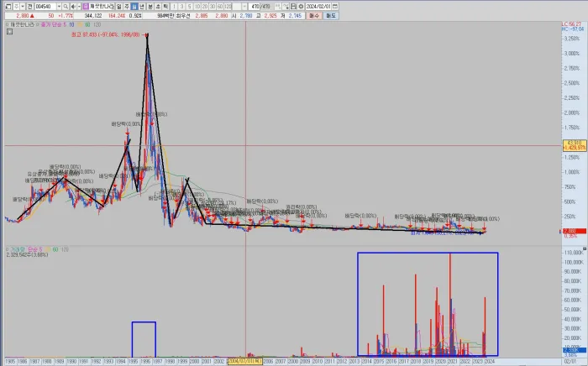Choose the 5 interval button
The image size is (588, 366).
[x=189, y=7]
